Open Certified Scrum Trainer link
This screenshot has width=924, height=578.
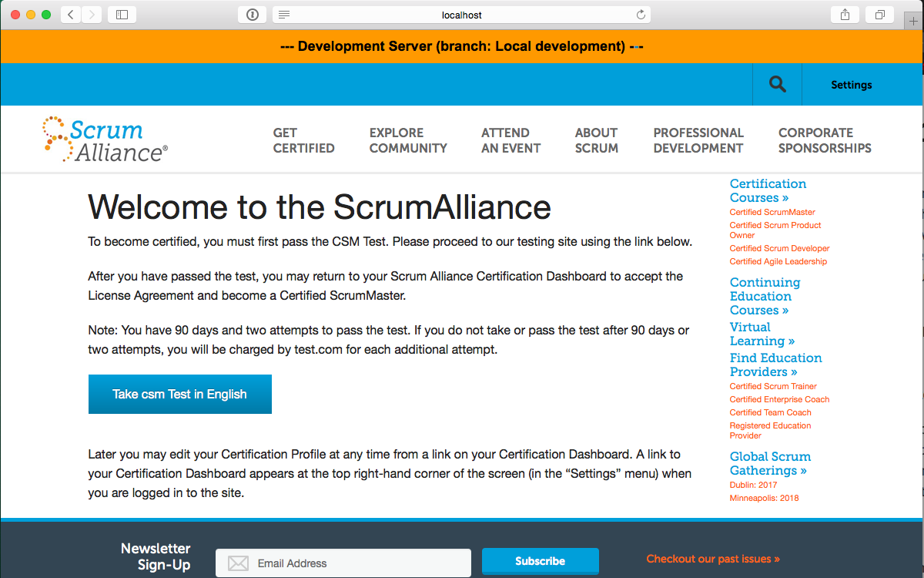click(773, 386)
